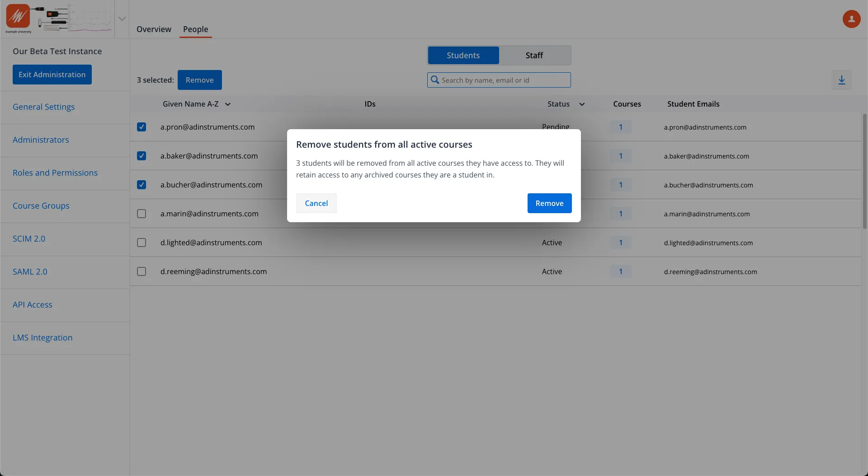
Task: Open Course Groups in sidebar
Action: coord(41,206)
